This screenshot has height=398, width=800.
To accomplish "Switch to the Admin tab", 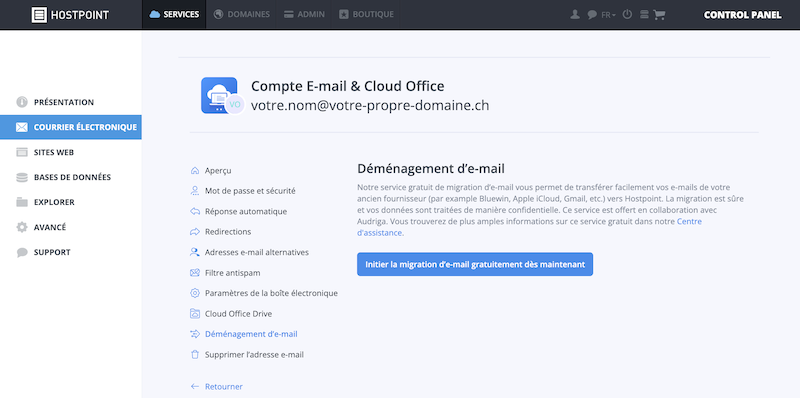I will coord(304,14).
